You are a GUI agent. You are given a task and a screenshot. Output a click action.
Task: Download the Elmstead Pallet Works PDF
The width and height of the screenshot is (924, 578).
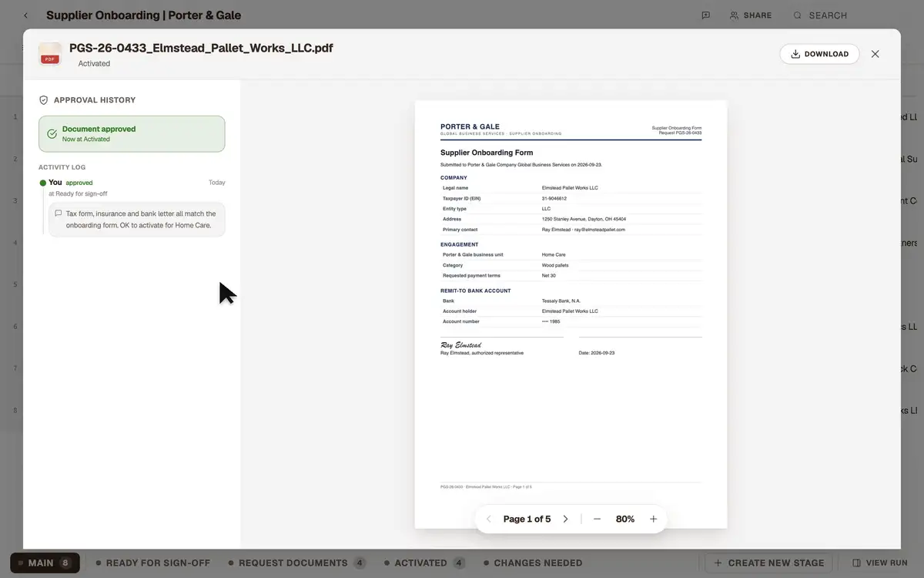(x=819, y=54)
